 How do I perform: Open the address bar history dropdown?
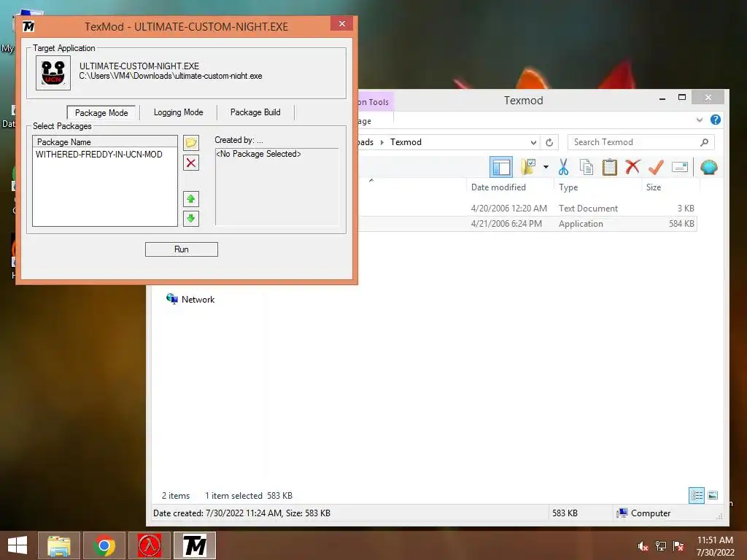(533, 142)
